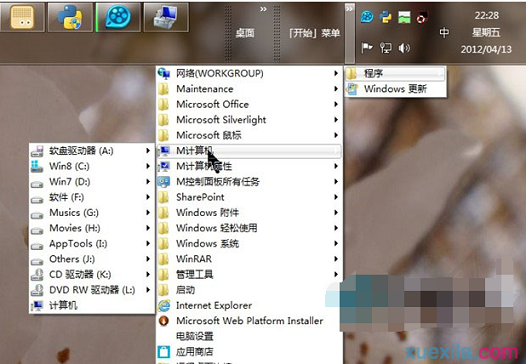Open the 电脑设置 menu entry
The image size is (526, 364).
coord(249,336)
